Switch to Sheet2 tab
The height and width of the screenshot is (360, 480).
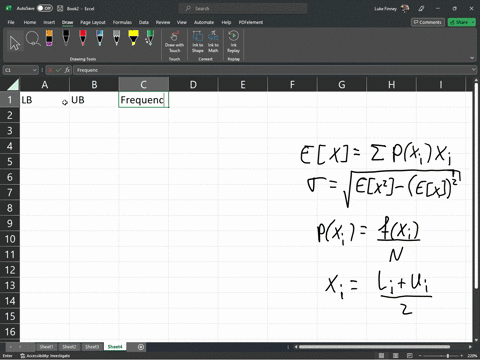[69, 347]
